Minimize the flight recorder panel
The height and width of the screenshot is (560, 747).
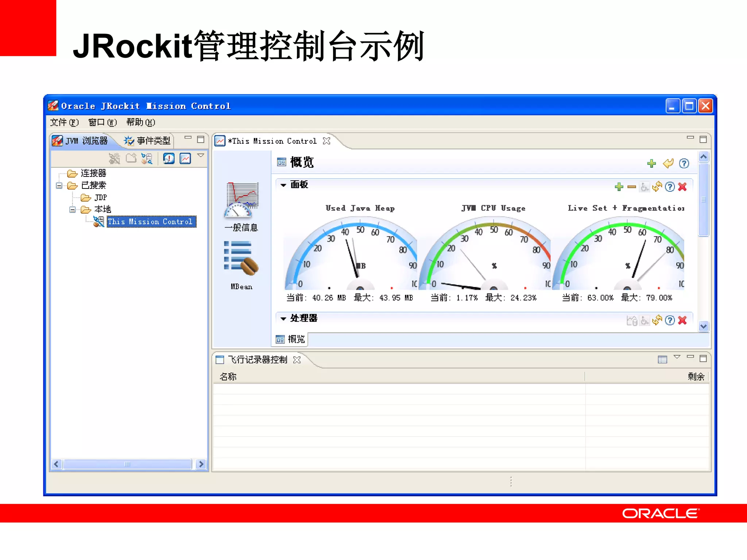(x=690, y=357)
